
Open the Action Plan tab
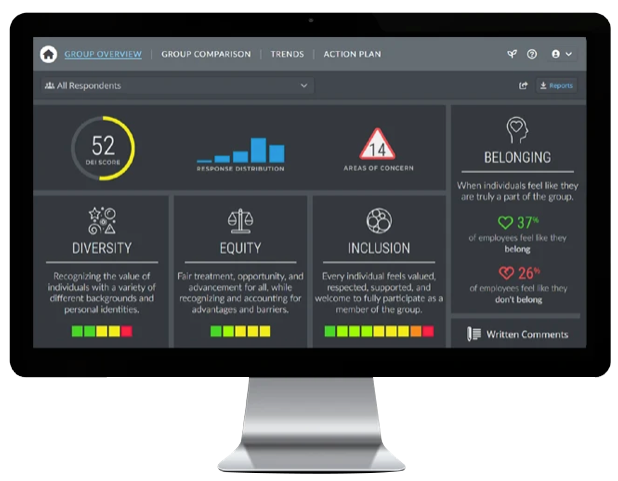tap(352, 54)
